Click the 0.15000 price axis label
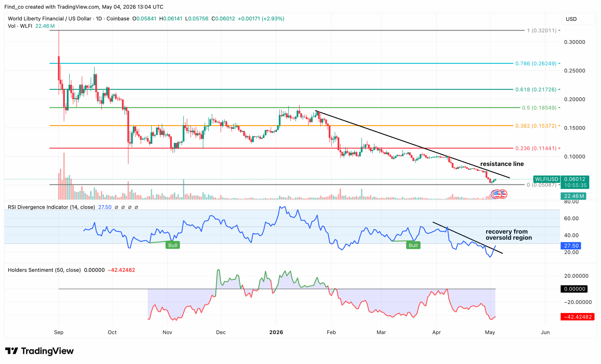The image size is (601, 364). tap(574, 128)
